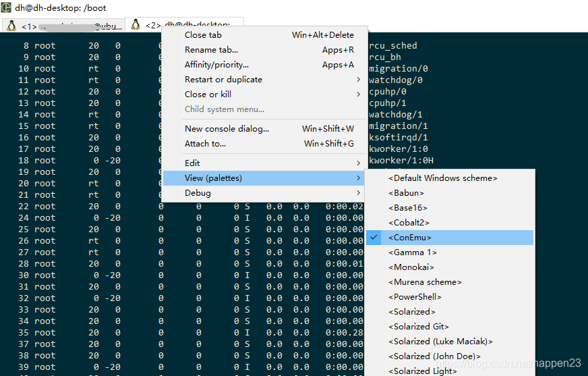Screen dimensions: 588x376
Task: Expand the Debug submenu
Action: pyautogui.click(x=264, y=193)
